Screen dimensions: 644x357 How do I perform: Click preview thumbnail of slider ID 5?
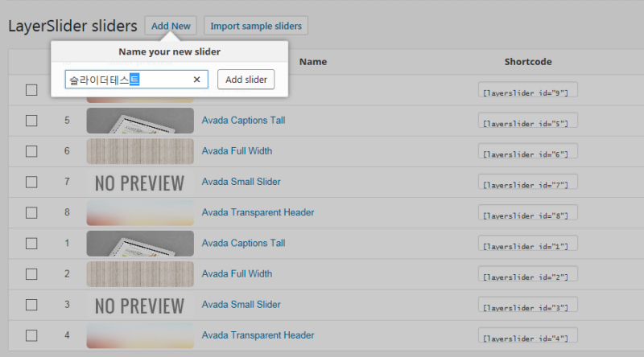tap(140, 121)
